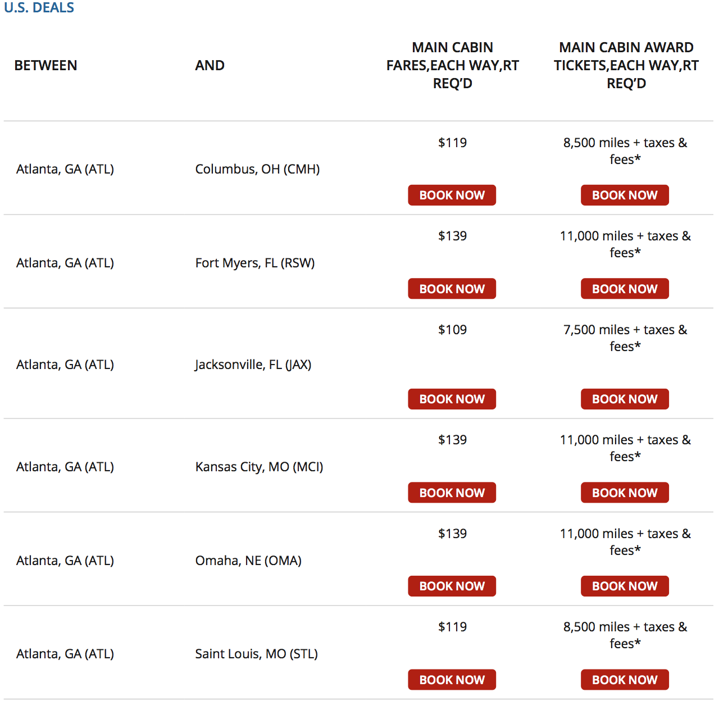728x701 pixels.
Task: Book the Saint Louis 8,500 miles award ticket
Action: pyautogui.click(x=624, y=679)
